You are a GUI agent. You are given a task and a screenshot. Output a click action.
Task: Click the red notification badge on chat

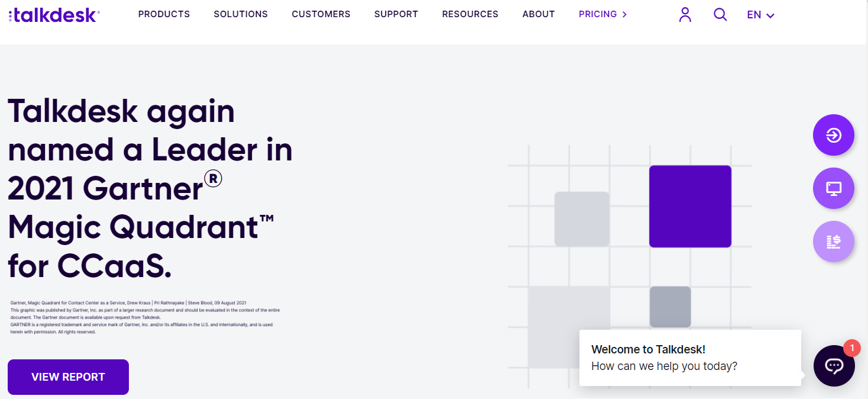pyautogui.click(x=851, y=348)
